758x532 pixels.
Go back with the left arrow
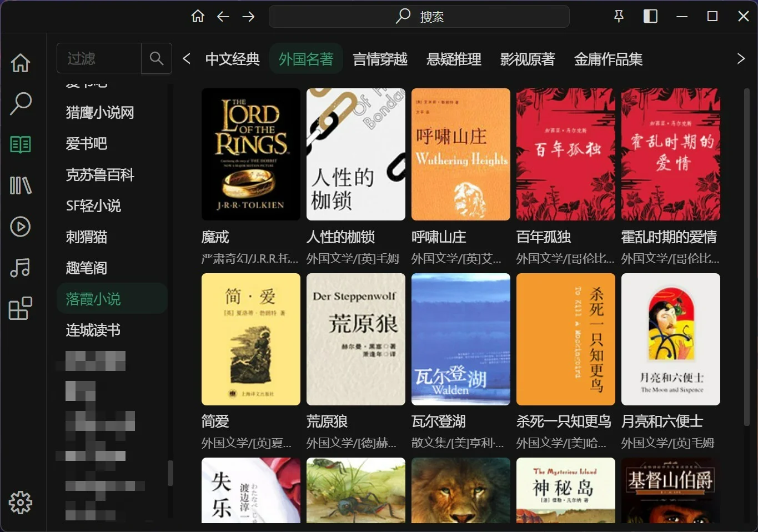223,17
